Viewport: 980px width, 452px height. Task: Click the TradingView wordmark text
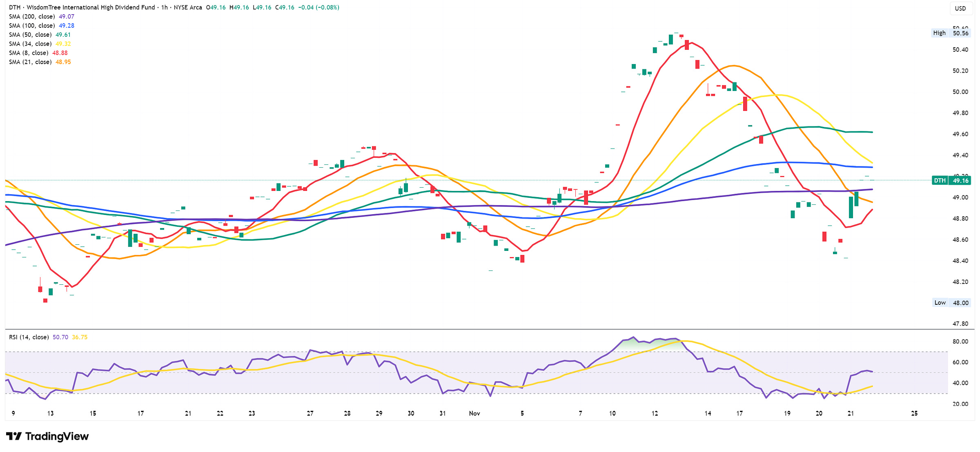(57, 436)
